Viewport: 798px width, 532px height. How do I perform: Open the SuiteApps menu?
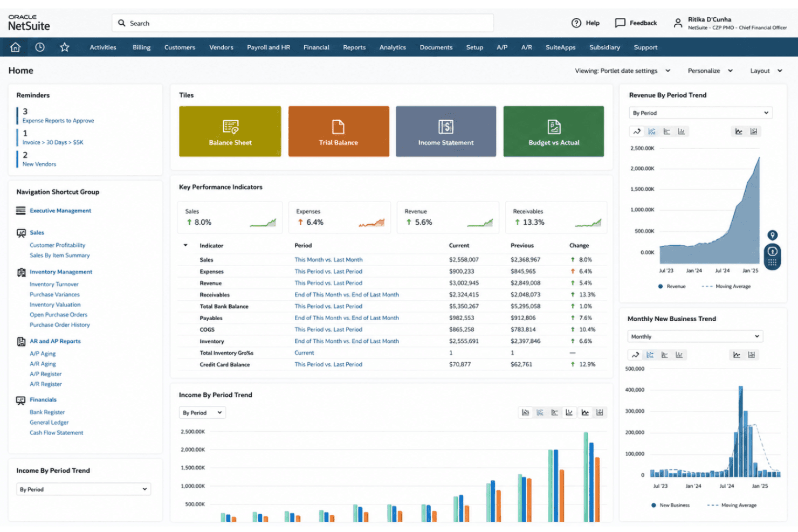[561, 47]
